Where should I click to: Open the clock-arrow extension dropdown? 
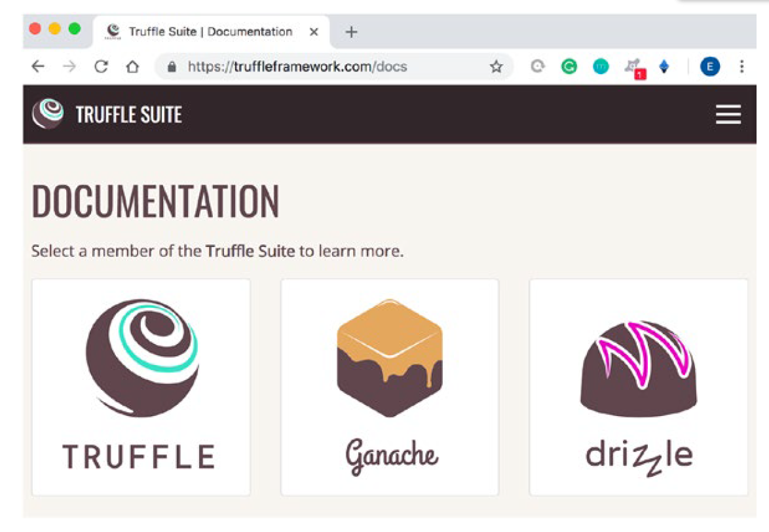[538, 66]
